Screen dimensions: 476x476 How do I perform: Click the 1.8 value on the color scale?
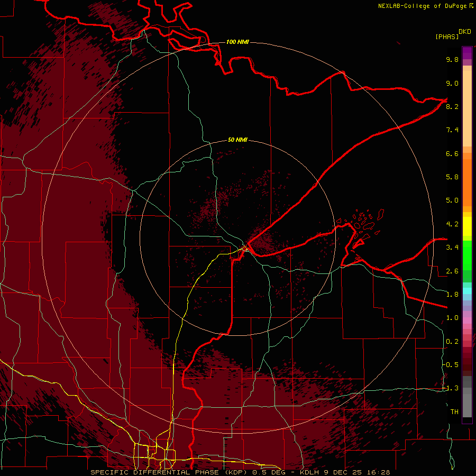point(452,295)
